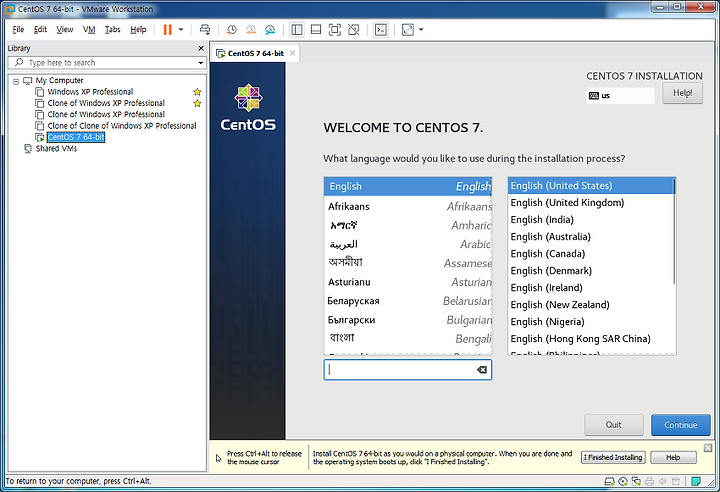Screen dimensions: 720x492
Task: Toggle favorite star for first Clone of Windows XP Professional
Action: pos(197,103)
